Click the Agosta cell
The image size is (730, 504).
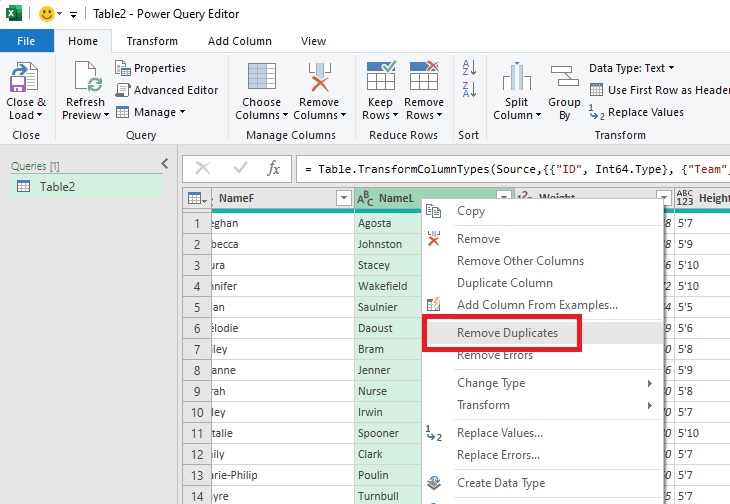tap(388, 223)
